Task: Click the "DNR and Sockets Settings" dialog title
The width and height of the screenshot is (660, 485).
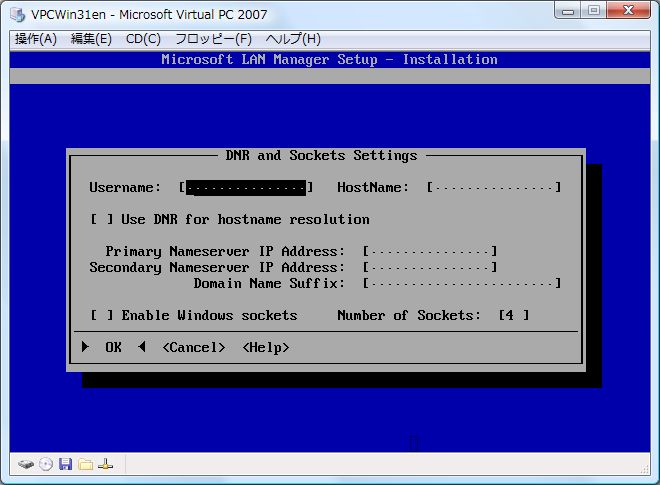Action: pyautogui.click(x=321, y=156)
